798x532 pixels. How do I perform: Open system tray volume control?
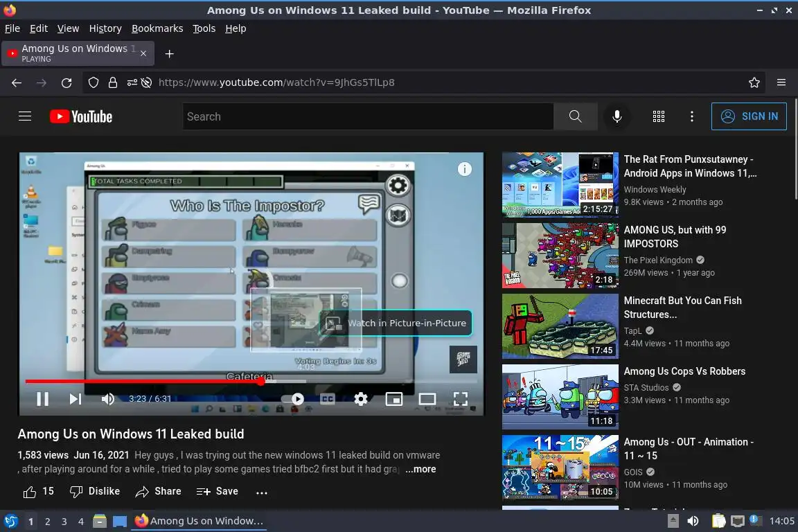(x=693, y=521)
